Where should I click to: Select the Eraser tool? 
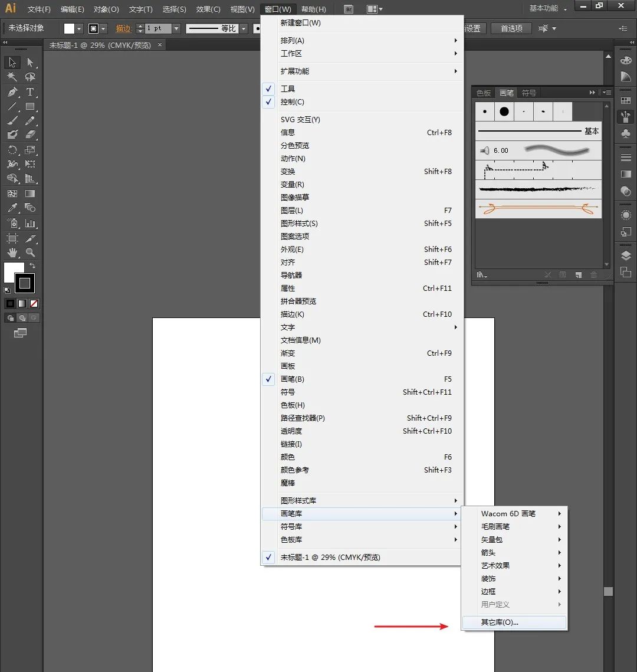30,135
